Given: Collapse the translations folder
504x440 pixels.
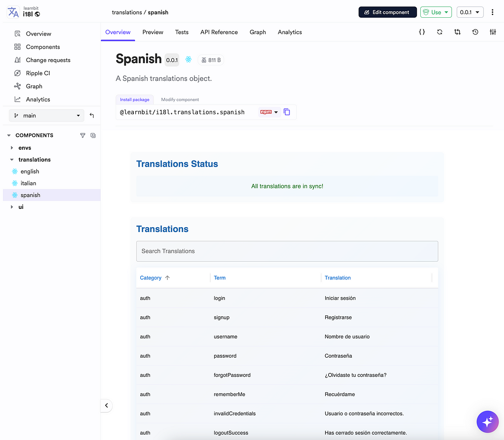Looking at the screenshot, I should click(x=12, y=160).
